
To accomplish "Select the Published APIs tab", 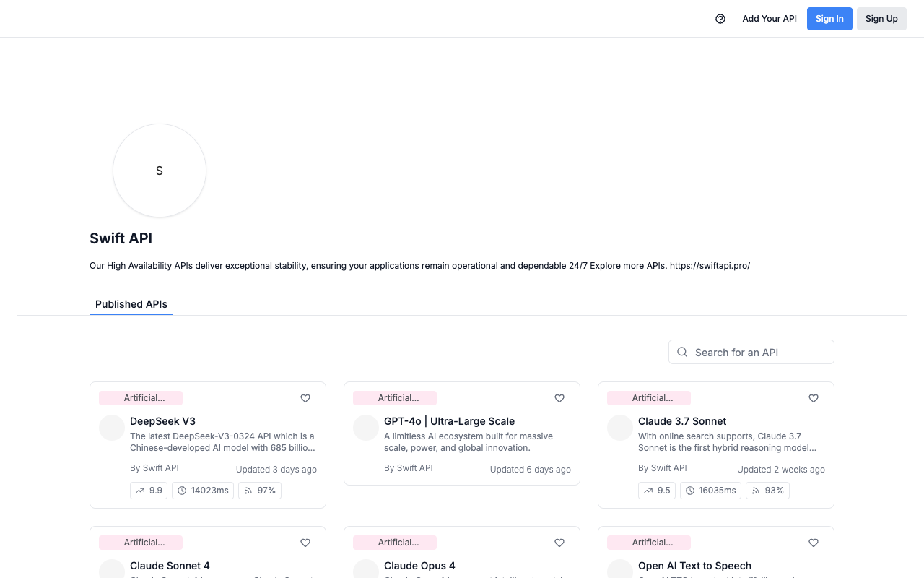I will pos(131,304).
